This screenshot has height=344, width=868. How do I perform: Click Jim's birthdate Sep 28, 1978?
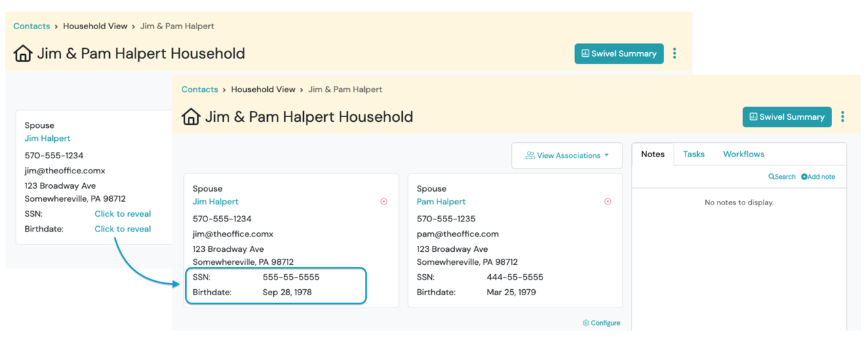(x=288, y=293)
